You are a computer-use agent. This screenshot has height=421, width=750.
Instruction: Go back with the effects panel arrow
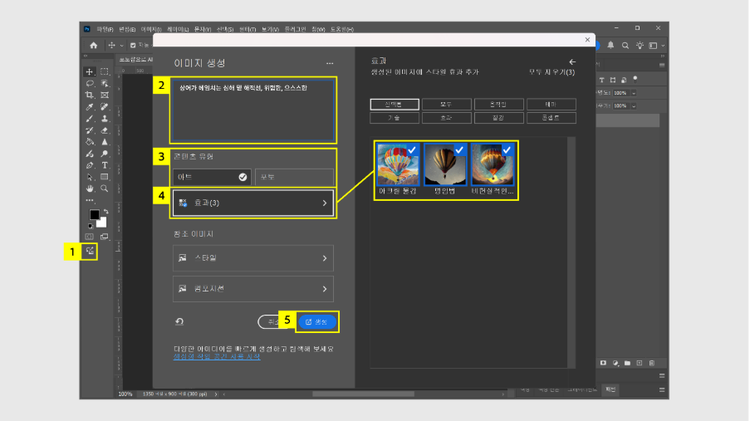572,62
